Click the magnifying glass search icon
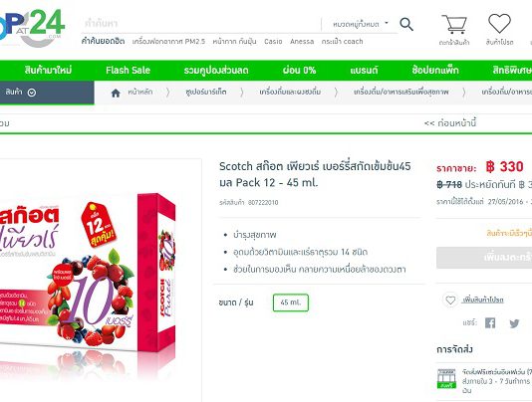The width and height of the screenshot is (532, 402). click(406, 25)
